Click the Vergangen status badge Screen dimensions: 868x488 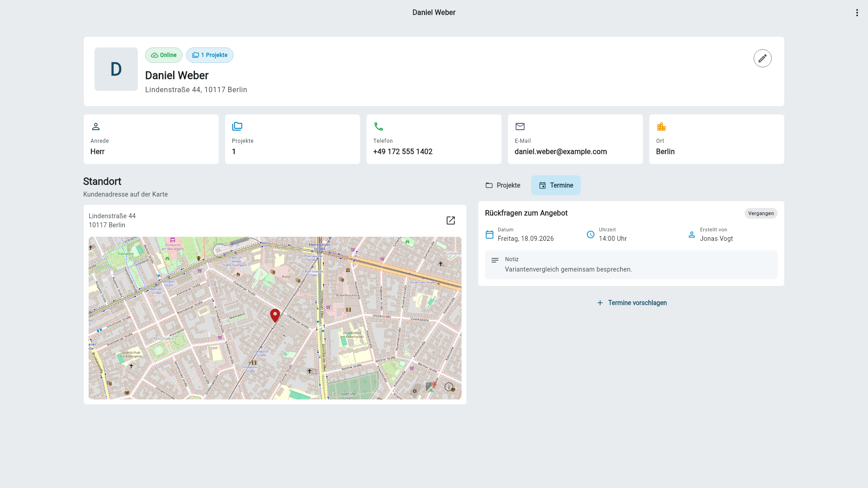point(761,213)
